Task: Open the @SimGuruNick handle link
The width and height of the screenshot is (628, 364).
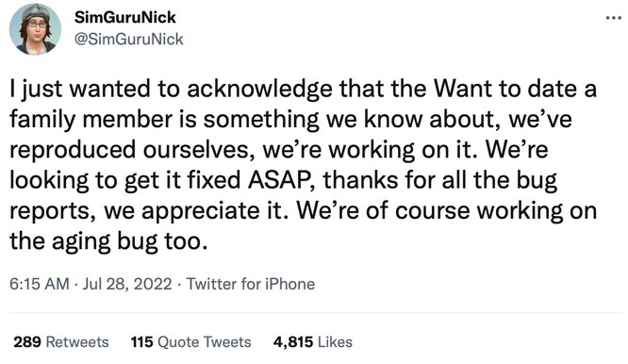Action: coord(128,40)
